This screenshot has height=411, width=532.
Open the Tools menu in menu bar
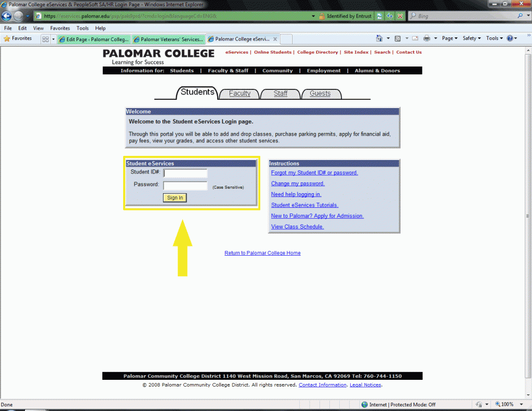click(83, 28)
